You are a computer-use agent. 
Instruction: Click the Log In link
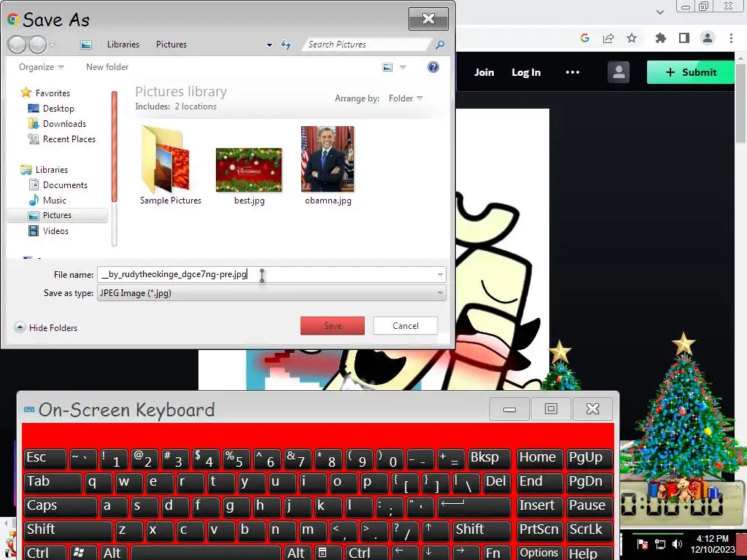point(526,72)
